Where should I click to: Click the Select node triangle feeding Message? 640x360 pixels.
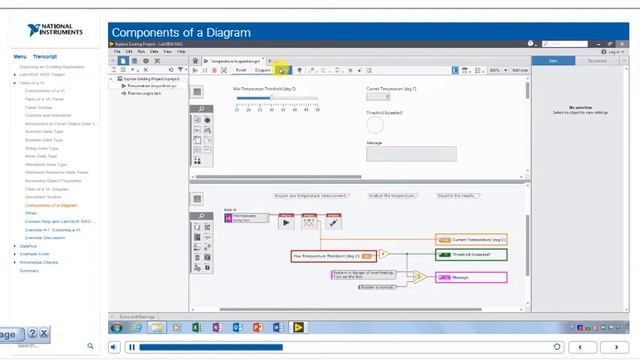click(x=419, y=277)
